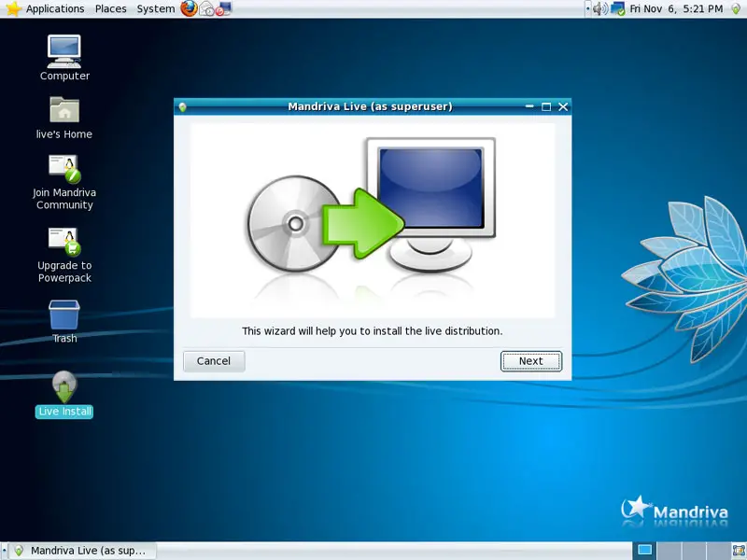Open the Places menu
The image size is (747, 560).
point(110,8)
